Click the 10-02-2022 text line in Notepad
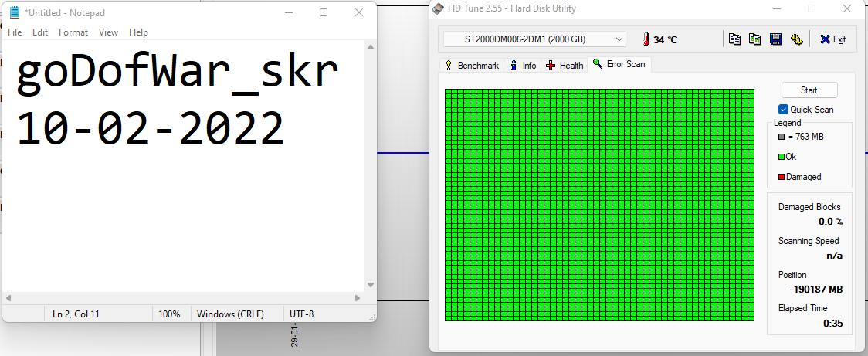 tap(150, 128)
